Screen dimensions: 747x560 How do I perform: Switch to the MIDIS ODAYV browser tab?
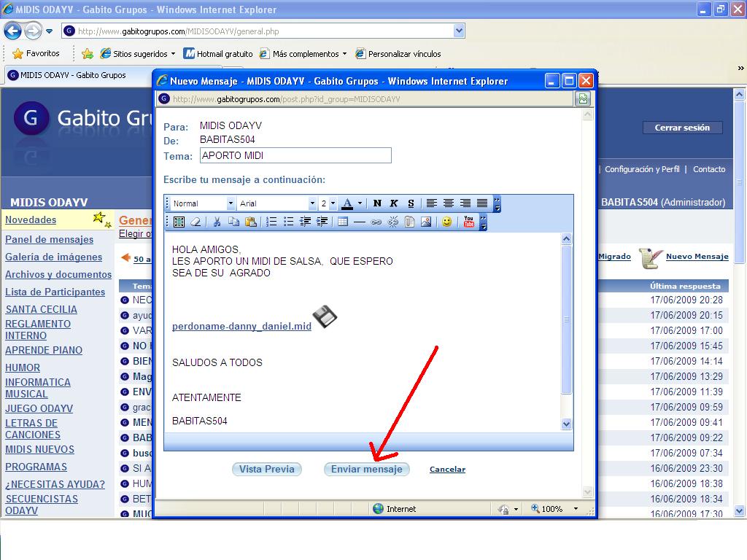pyautogui.click(x=73, y=75)
